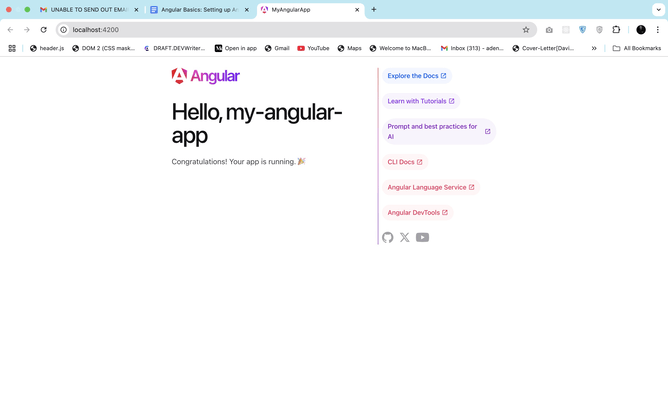Screen dimensions: 668x418
Task: Click the Angular logo
Action: click(206, 76)
